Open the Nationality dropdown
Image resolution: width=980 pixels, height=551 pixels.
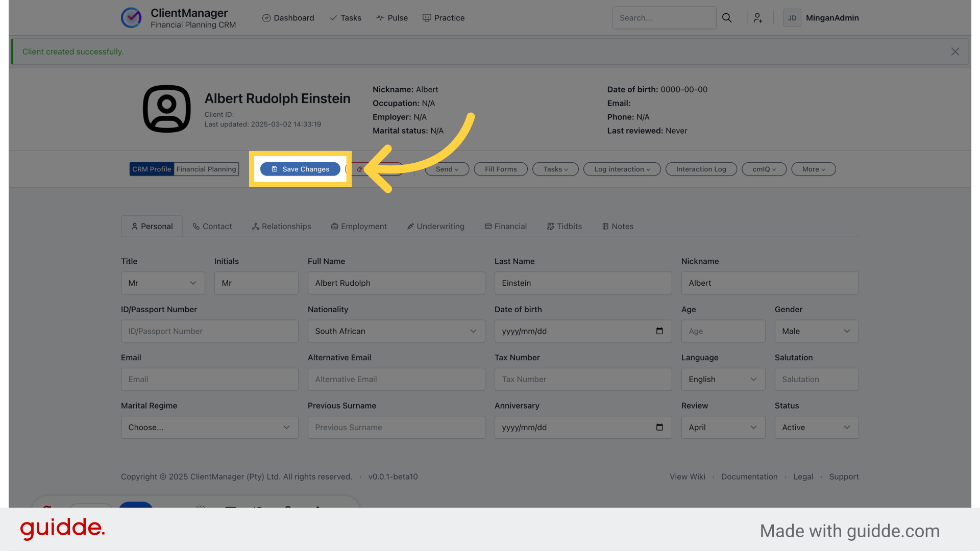[x=396, y=331]
